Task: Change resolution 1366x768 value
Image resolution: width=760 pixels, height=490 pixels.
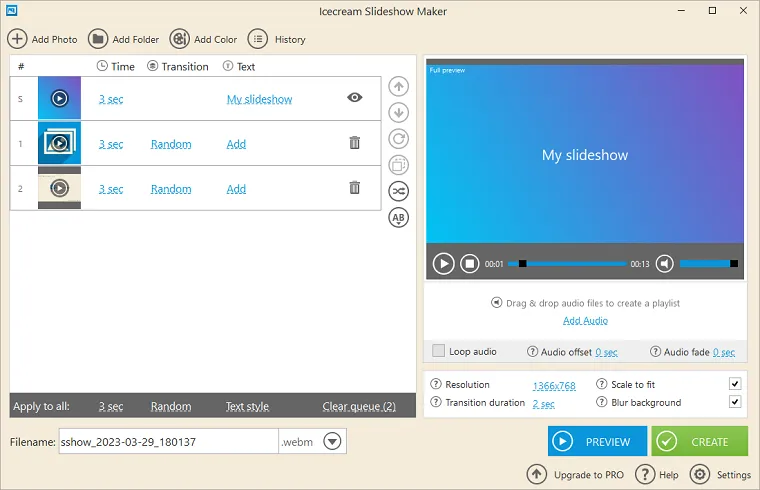Action: (x=554, y=386)
